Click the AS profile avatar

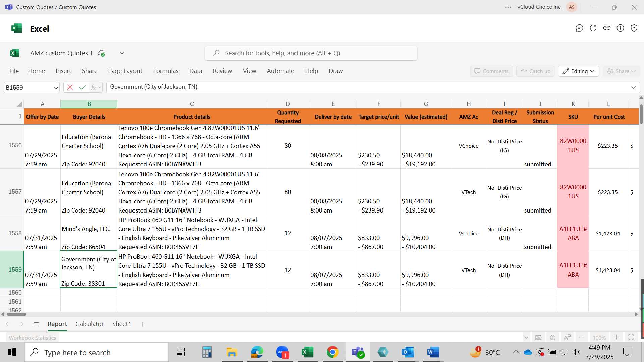tap(572, 7)
